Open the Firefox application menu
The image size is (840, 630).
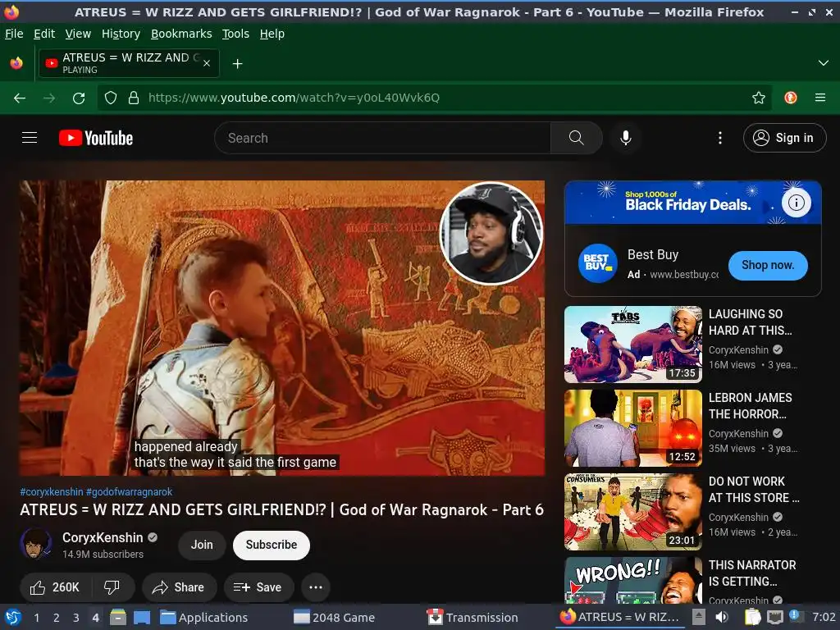point(819,98)
